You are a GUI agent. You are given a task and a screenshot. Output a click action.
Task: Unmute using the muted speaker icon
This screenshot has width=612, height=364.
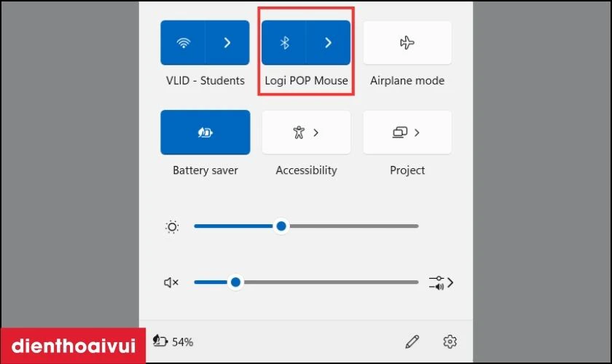coord(171,282)
